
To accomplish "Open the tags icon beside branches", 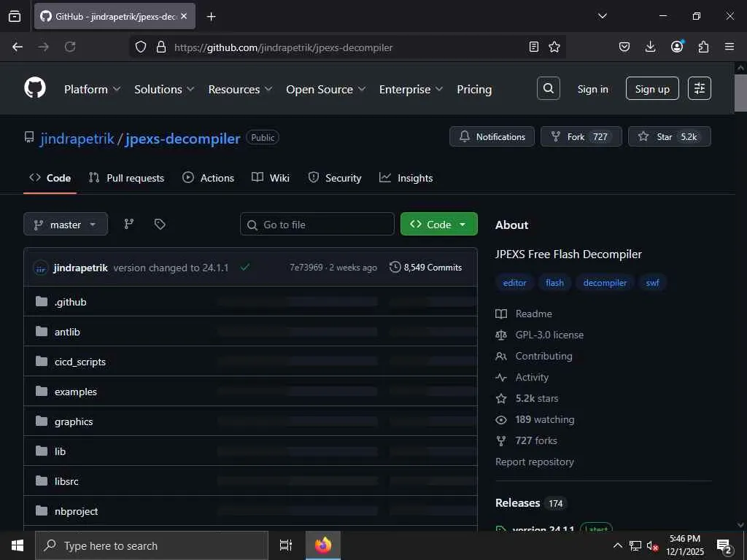I will tap(160, 225).
